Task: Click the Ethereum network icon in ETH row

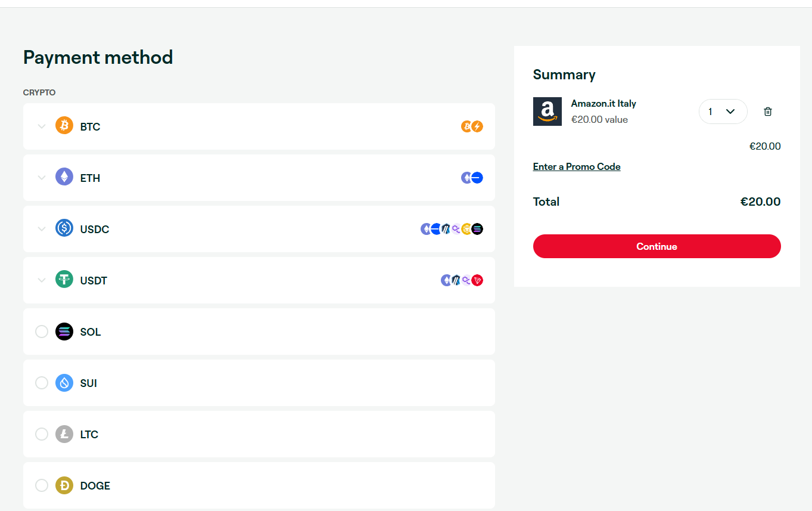Action: tap(466, 178)
